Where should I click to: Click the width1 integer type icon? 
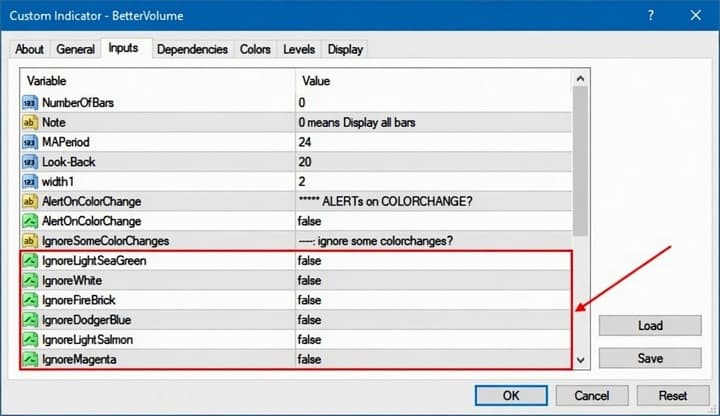(x=30, y=181)
